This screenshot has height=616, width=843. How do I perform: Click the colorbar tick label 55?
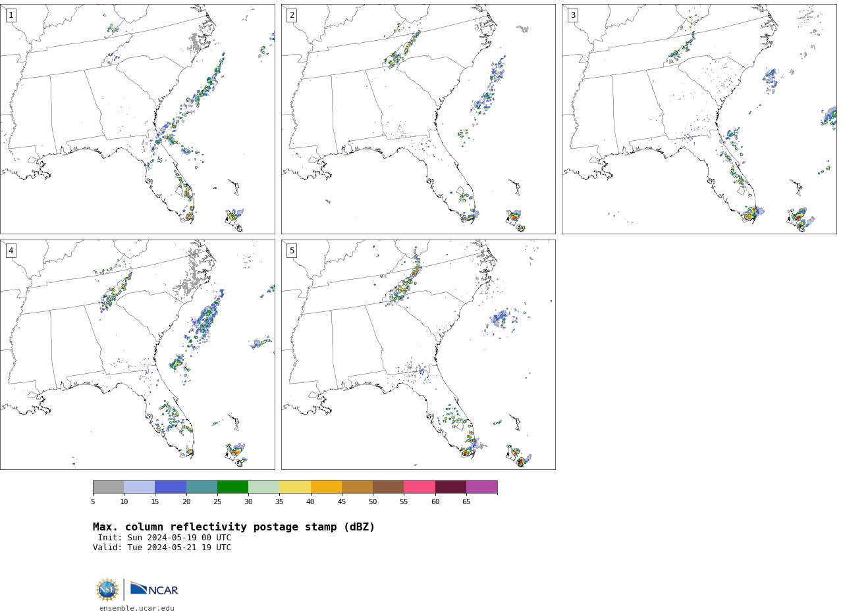(x=404, y=502)
